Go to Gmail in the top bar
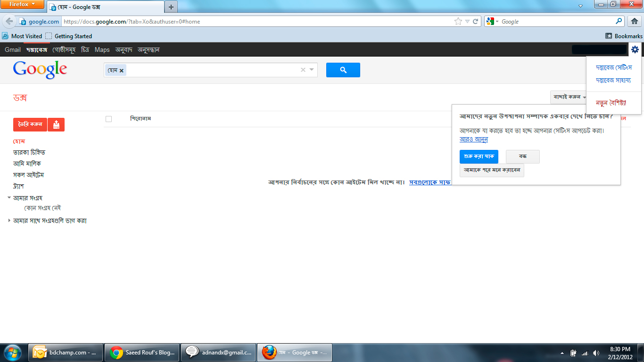The image size is (644, 362). pos(13,49)
